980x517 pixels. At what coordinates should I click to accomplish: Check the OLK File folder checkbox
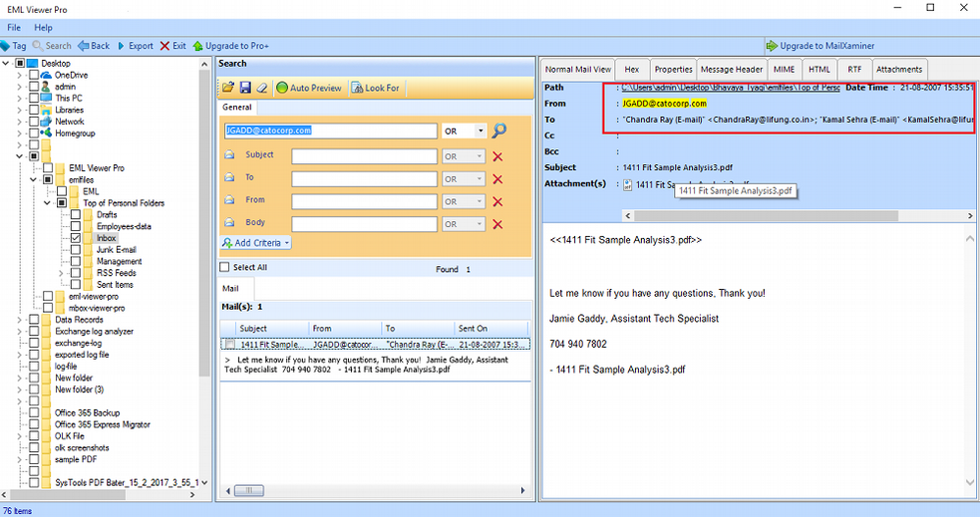tap(34, 436)
